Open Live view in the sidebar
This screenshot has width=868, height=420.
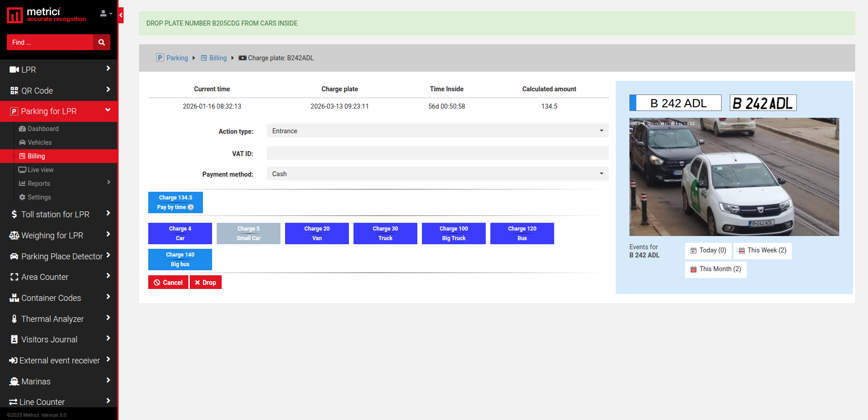click(x=40, y=170)
